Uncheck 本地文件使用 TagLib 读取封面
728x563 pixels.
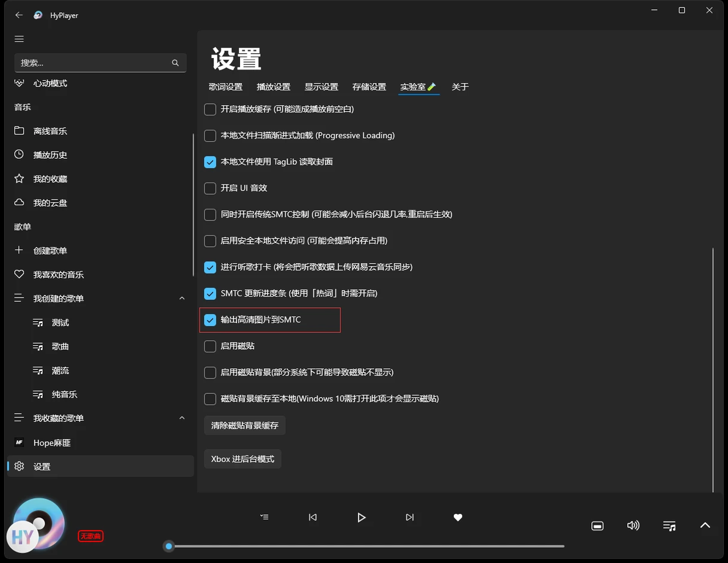tap(210, 162)
